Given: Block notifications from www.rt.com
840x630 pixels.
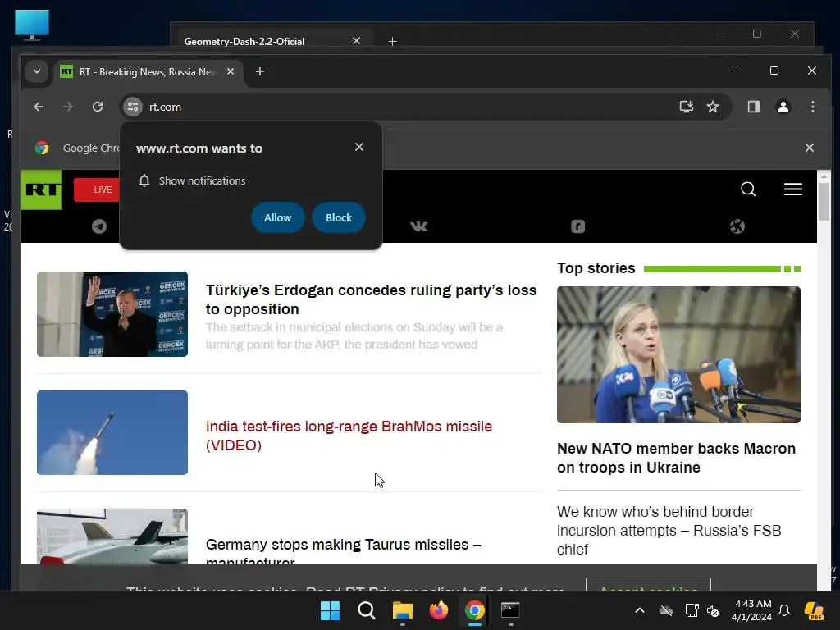Looking at the screenshot, I should click(339, 217).
